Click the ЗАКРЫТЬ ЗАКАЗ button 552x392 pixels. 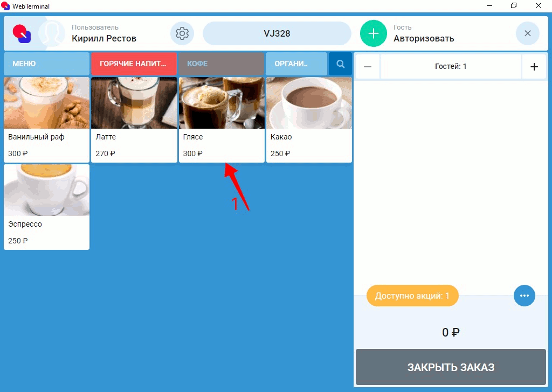pos(451,367)
